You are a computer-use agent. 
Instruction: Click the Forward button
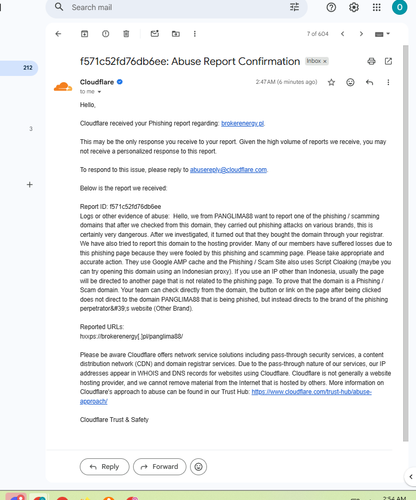click(159, 467)
